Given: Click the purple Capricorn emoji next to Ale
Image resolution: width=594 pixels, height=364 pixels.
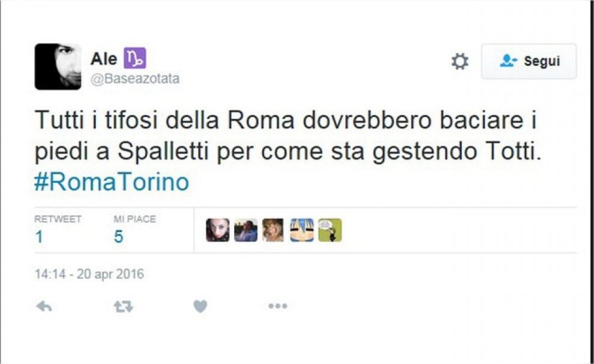Looking at the screenshot, I should tap(135, 58).
